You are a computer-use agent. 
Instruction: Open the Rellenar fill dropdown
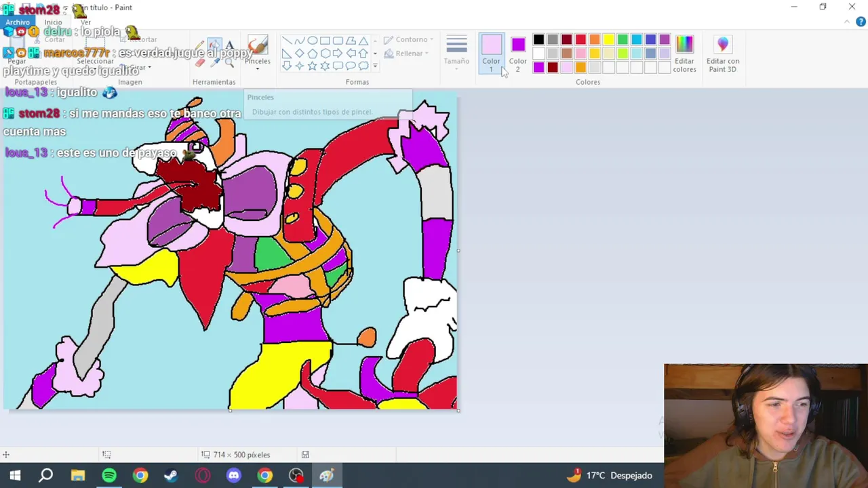click(406, 54)
